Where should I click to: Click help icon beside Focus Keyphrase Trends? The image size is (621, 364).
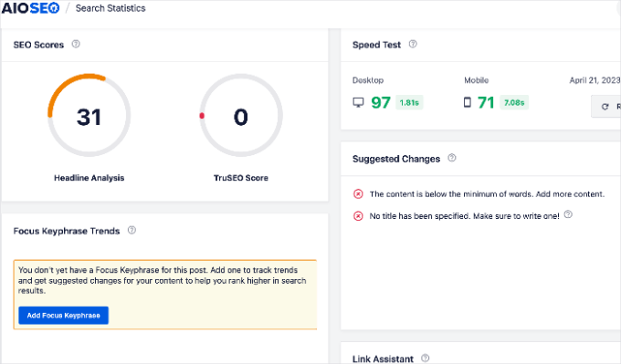pos(132,230)
